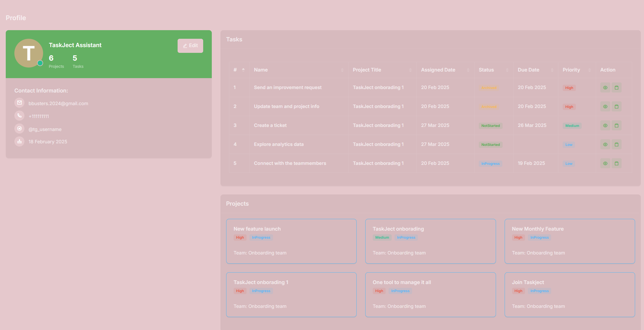View the 'Create a ticket' task
The image size is (644, 330).
click(605, 126)
